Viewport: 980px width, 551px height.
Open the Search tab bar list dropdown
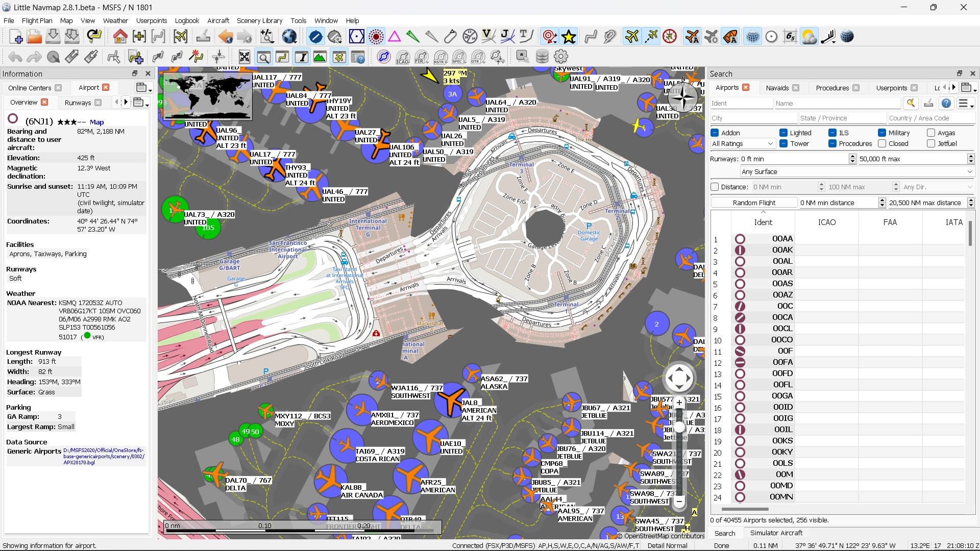(968, 88)
